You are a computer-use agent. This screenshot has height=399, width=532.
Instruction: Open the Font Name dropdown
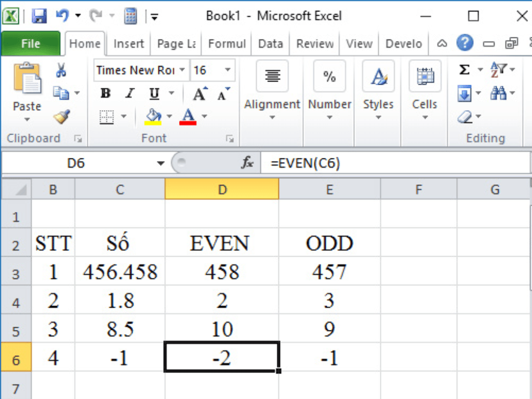point(182,70)
